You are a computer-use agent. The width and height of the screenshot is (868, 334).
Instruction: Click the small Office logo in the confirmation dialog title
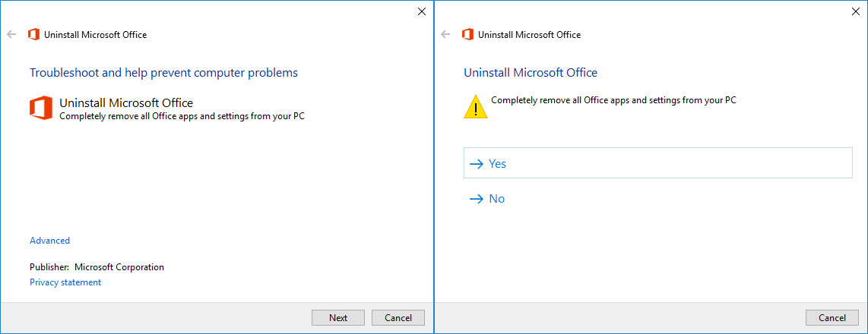pyautogui.click(x=467, y=34)
